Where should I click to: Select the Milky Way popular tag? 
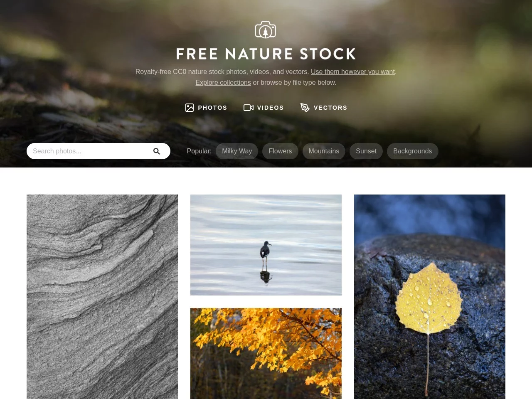(x=237, y=151)
